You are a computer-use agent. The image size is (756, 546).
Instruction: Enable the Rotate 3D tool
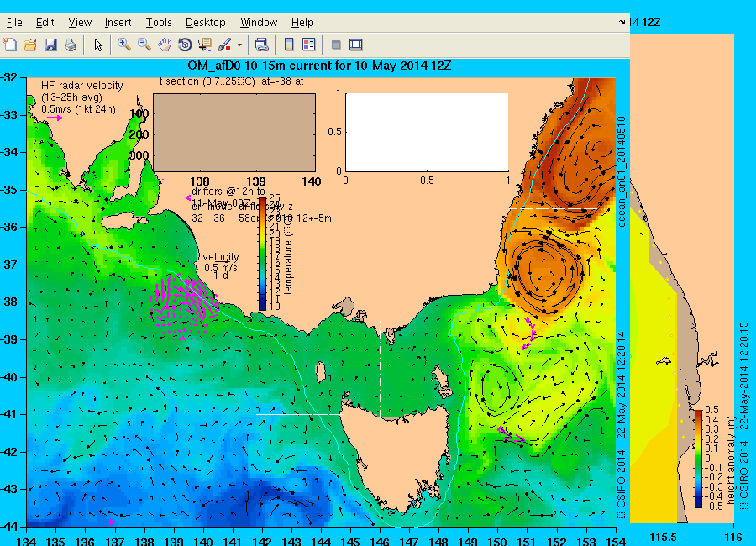(185, 45)
